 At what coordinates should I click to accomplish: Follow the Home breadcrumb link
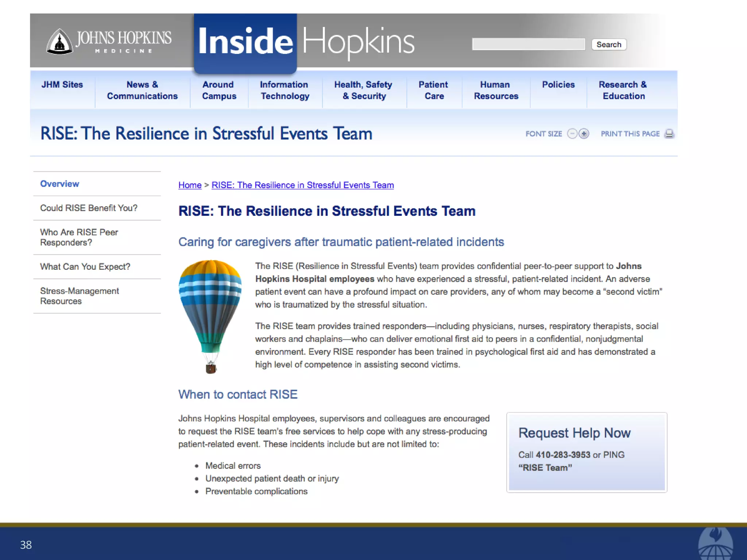click(190, 185)
